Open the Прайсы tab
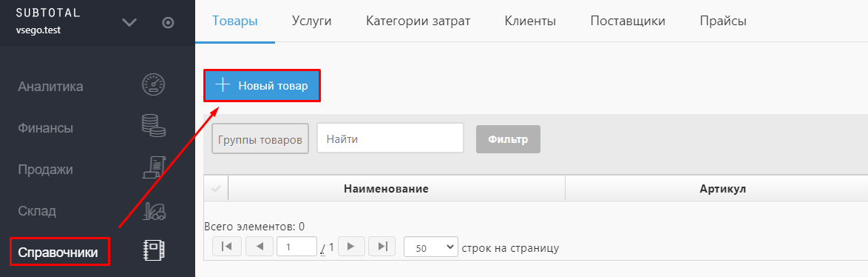Screen dimensions: 868x277 [723, 21]
